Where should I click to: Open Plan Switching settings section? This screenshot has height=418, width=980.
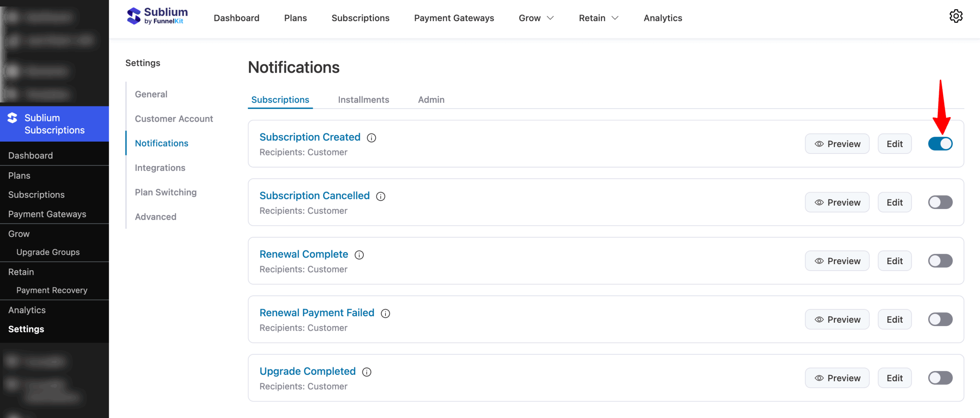(165, 192)
